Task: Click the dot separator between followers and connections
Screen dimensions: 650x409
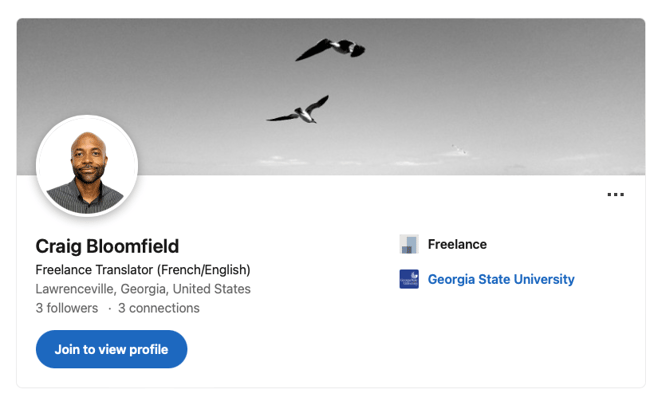Action: (109, 308)
